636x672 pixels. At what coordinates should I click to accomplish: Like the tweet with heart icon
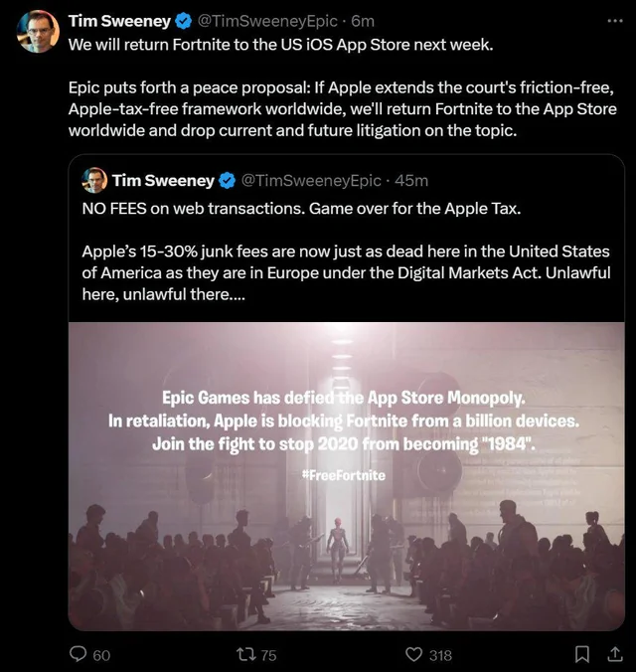413,654
